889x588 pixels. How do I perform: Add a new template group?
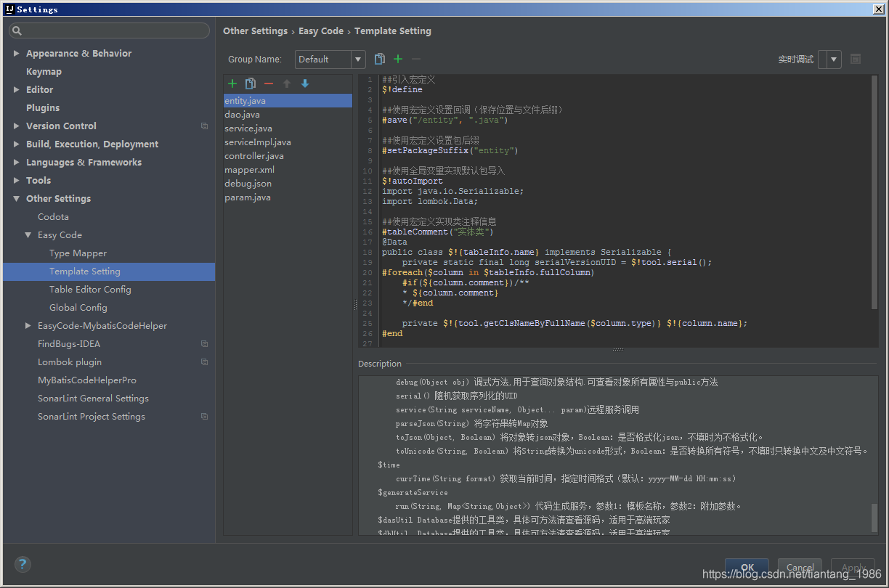[x=398, y=59]
